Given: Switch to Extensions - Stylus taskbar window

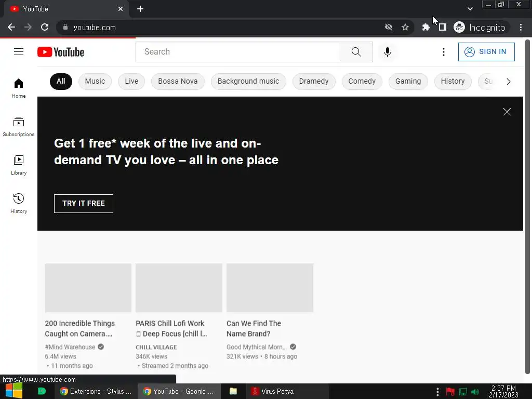Looking at the screenshot, I should (x=96, y=391).
